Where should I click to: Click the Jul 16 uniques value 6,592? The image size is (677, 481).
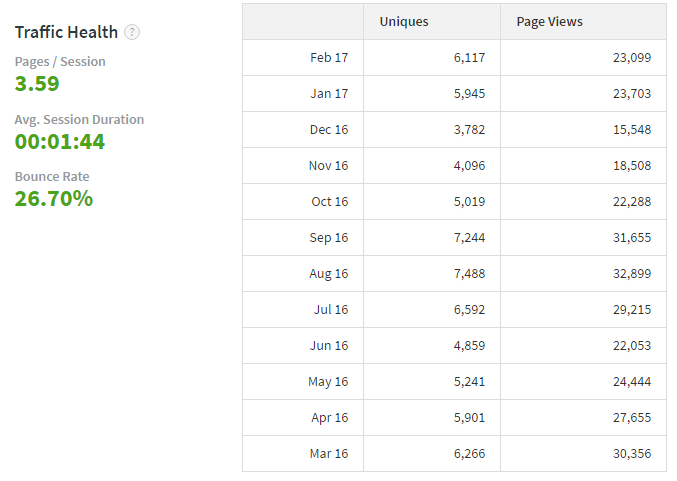tap(469, 310)
